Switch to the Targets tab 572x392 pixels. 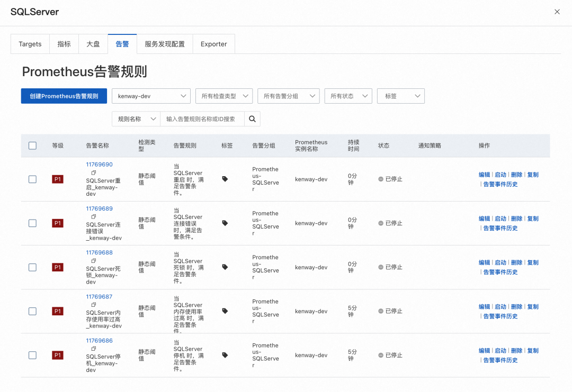30,44
